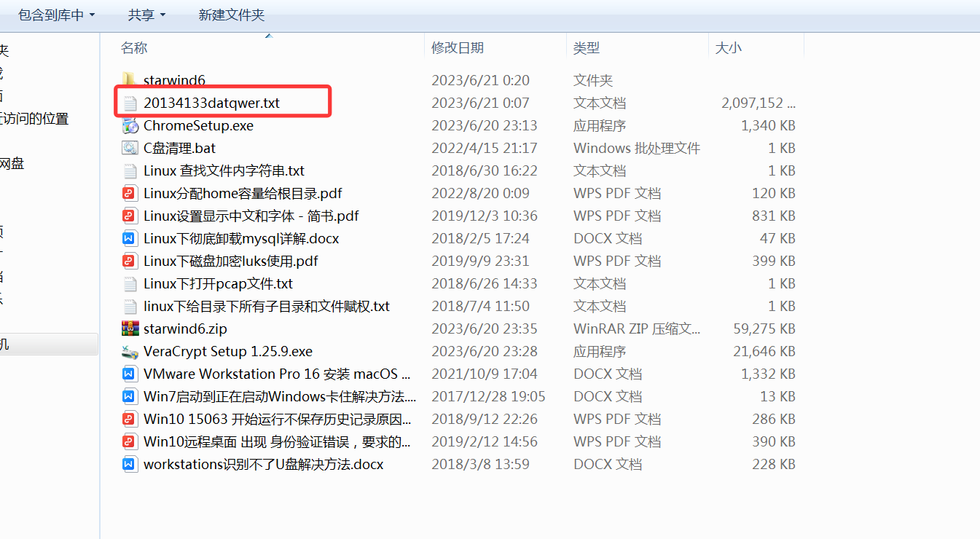
Task: Click the Win10远程桌面 PDF file icon
Action: click(130, 441)
